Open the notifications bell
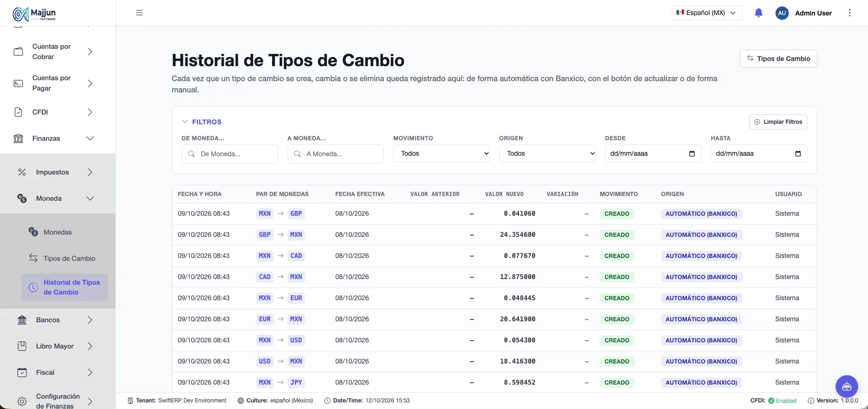 (x=759, y=13)
